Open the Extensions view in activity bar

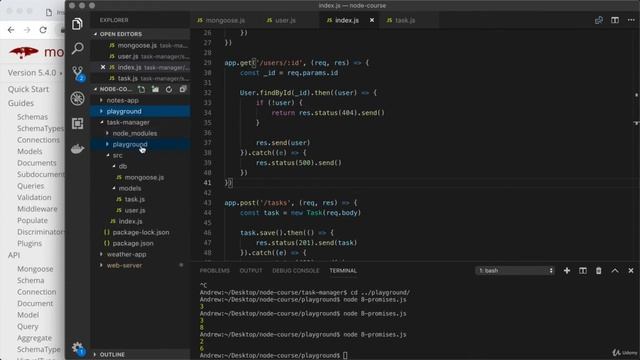[77, 123]
